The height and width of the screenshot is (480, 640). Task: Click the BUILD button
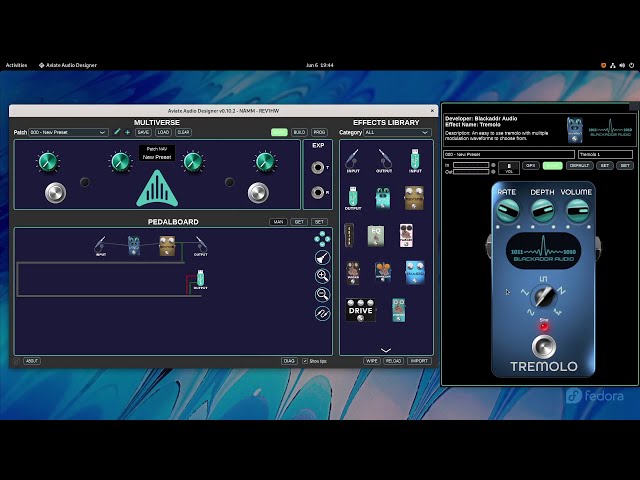(299, 132)
